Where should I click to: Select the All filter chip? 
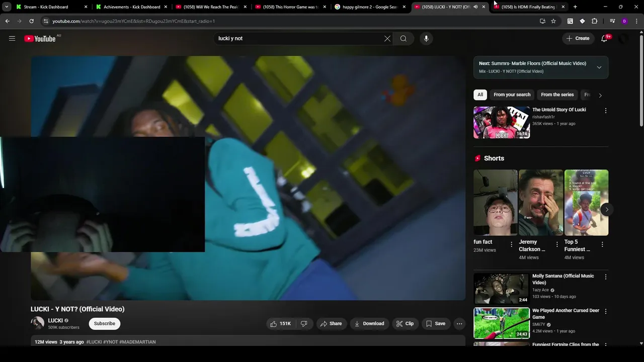[480, 95]
